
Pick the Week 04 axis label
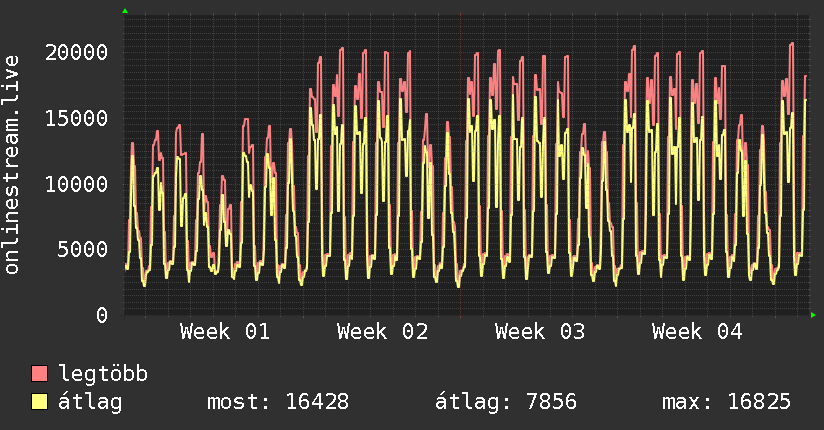click(x=697, y=332)
